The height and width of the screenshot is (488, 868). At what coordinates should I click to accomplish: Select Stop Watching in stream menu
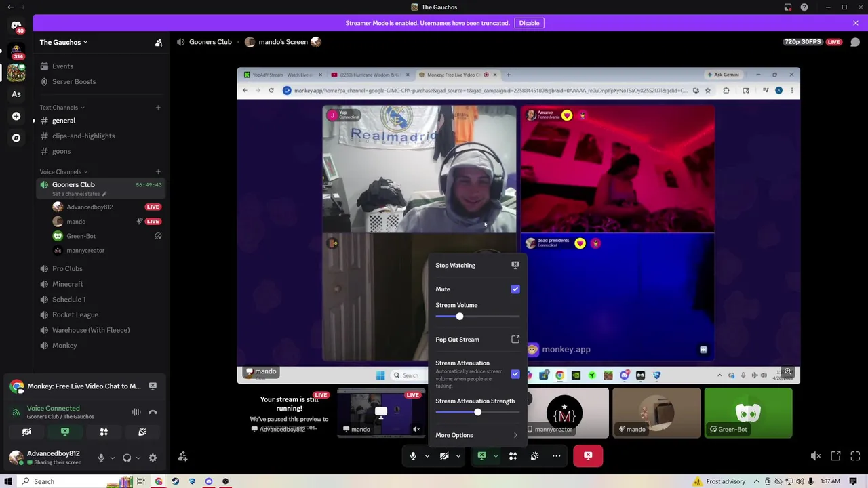click(x=477, y=265)
